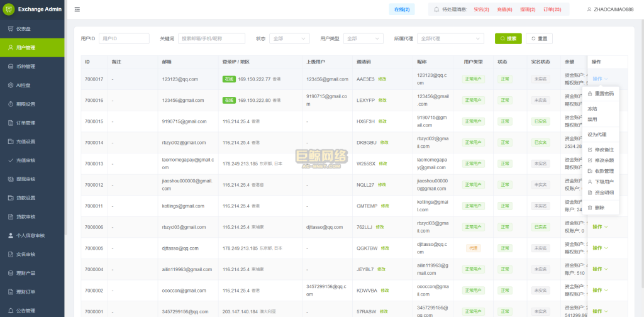The image size is (644, 317).
Task: Open the 用户类型 filter dropdown
Action: point(363,38)
